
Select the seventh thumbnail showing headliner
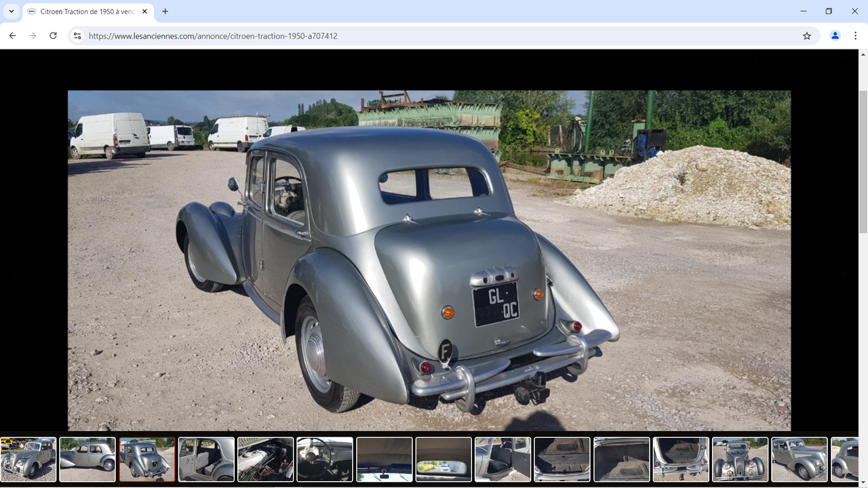pos(384,460)
